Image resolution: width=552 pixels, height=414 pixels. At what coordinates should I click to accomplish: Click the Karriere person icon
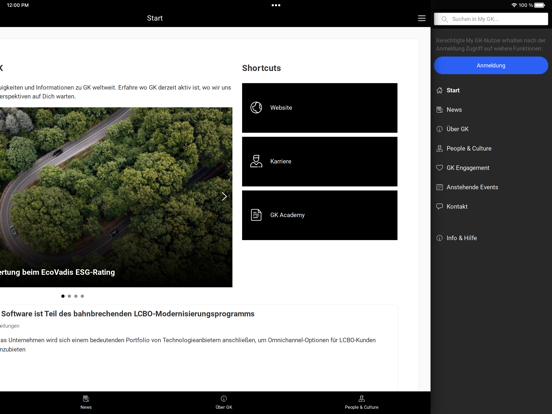point(256,161)
